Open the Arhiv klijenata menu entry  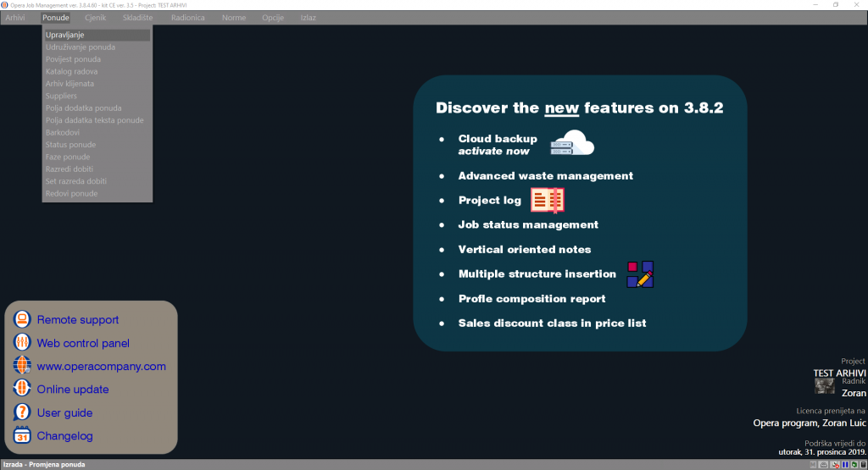(x=70, y=84)
